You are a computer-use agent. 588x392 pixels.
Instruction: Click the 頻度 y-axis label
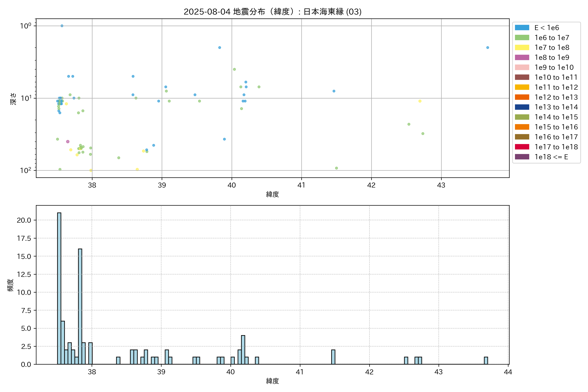tap(10, 285)
